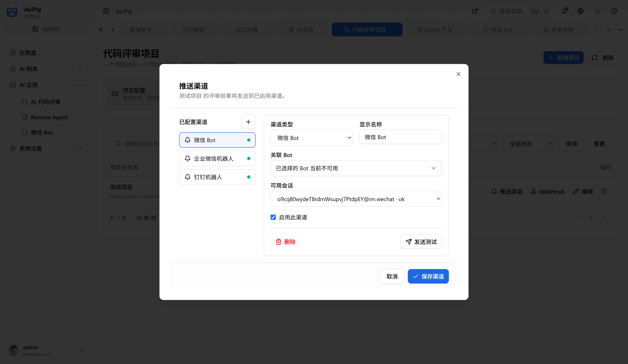Switch to the 渠道账号 tab

140,30
